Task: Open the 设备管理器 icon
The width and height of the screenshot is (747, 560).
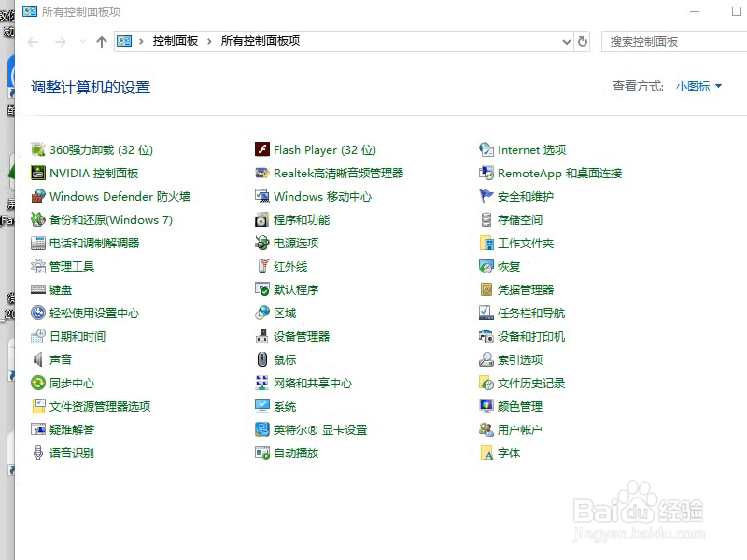Action: [x=262, y=336]
